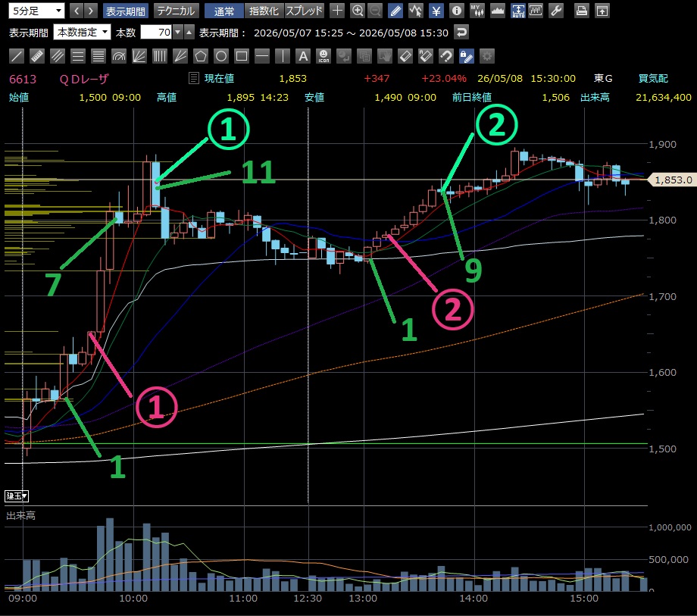Toggle the drawing lock pencil icon
This screenshot has height=616, width=697.
(x=466, y=56)
